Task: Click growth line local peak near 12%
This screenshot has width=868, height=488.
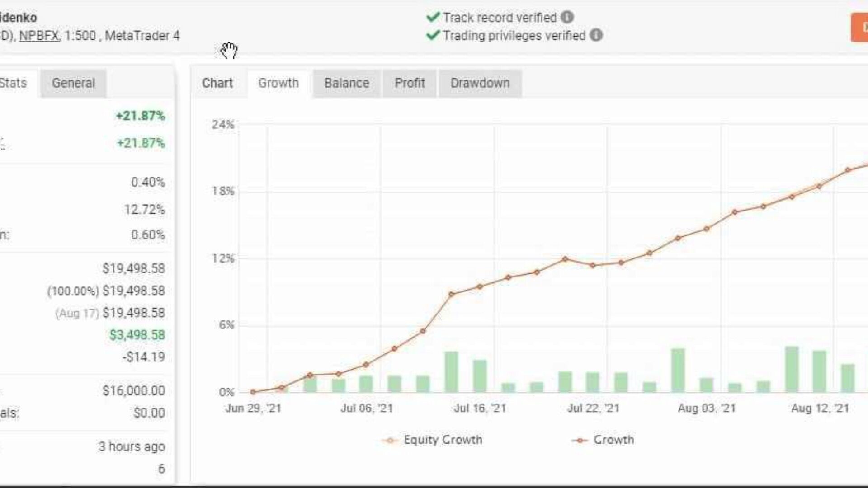Action: pos(565,259)
